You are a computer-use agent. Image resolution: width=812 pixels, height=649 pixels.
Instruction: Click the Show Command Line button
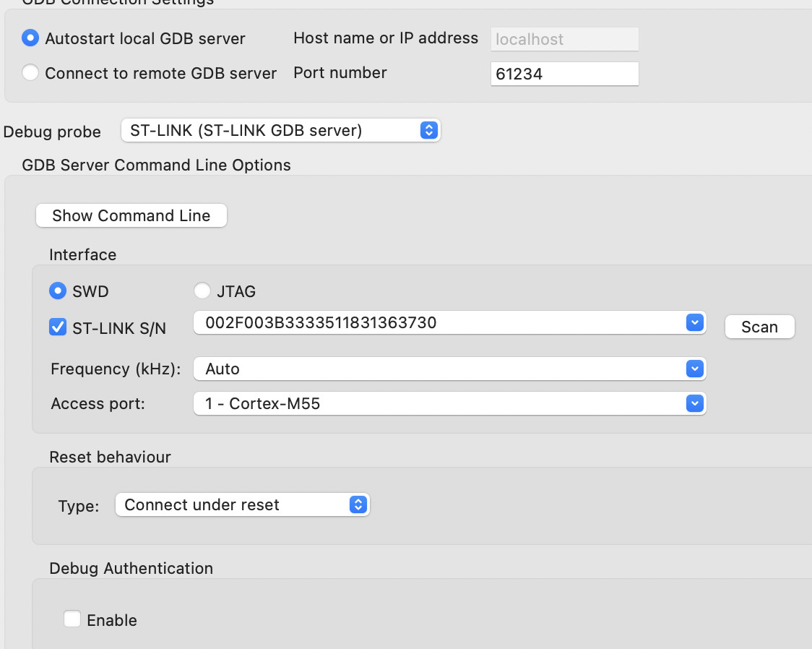[x=131, y=215]
